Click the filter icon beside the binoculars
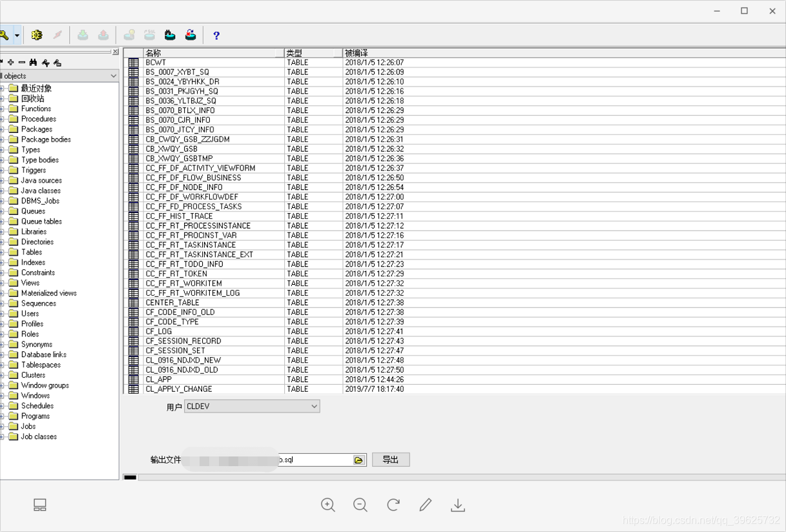This screenshot has width=786, height=532. [45, 63]
